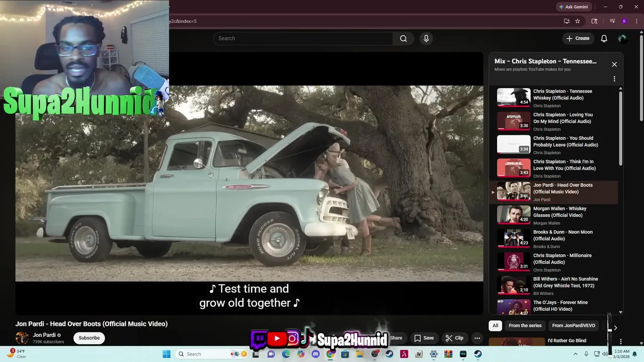This screenshot has height=362, width=644.
Task: Click the system tray microphone icon
Action: (x=586, y=354)
